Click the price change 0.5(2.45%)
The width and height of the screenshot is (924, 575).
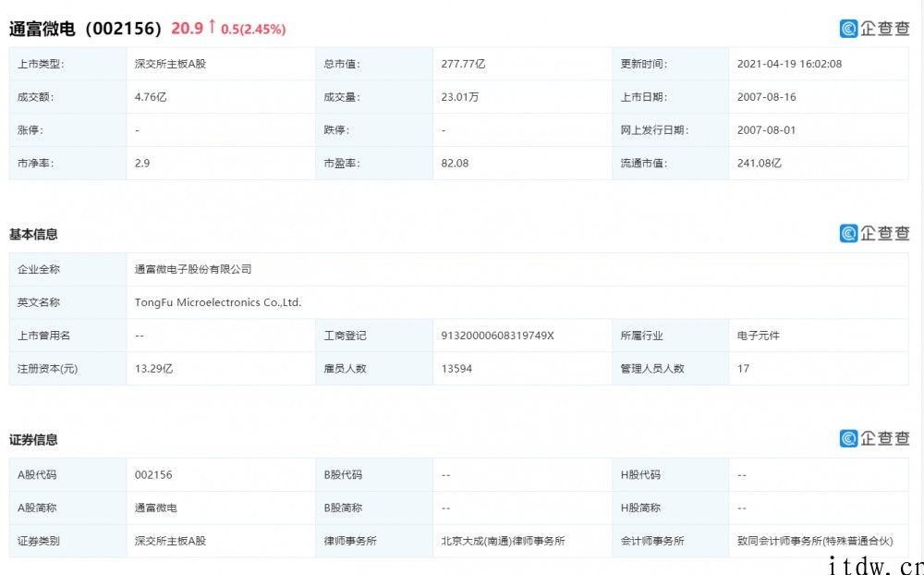coord(253,30)
